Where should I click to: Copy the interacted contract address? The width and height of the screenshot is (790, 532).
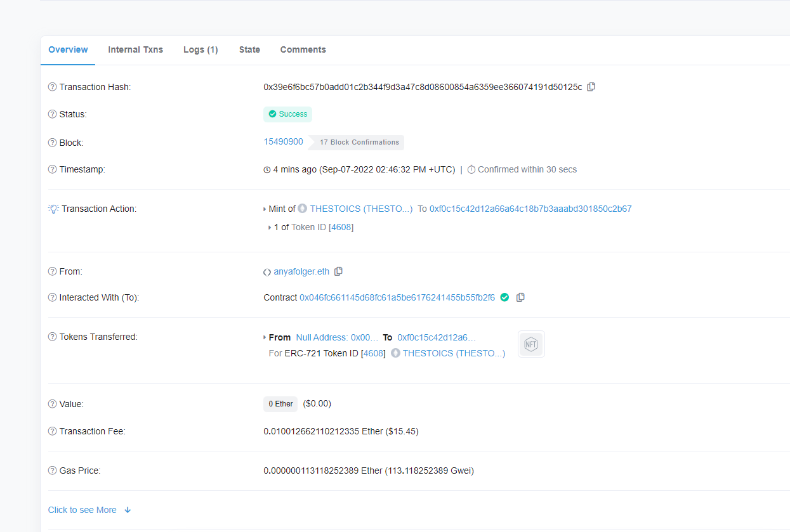(x=520, y=297)
